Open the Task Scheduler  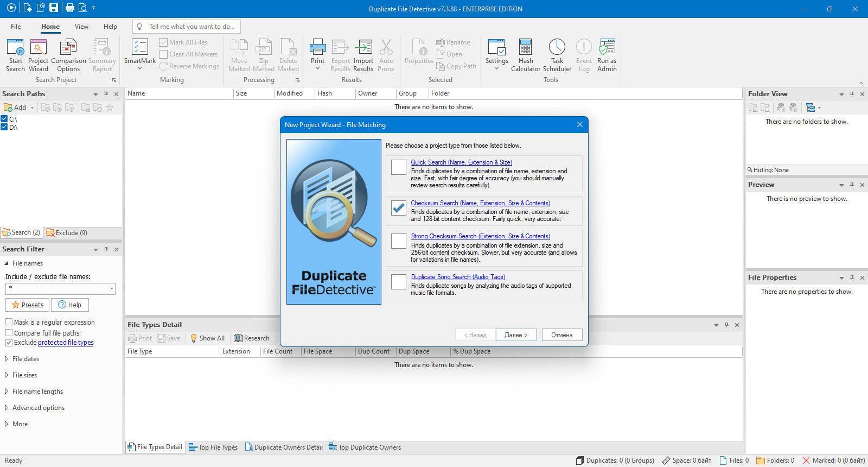click(557, 47)
